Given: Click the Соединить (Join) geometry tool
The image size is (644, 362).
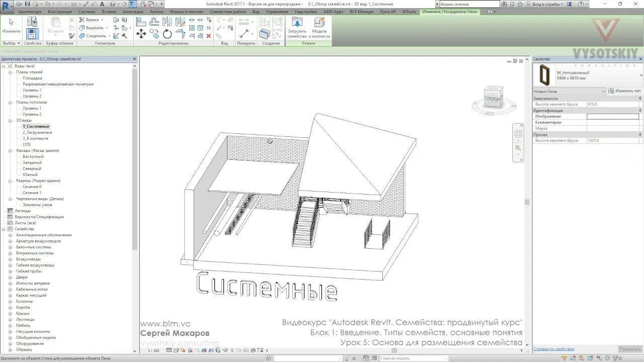Looking at the screenshot, I should pyautogui.click(x=96, y=36).
